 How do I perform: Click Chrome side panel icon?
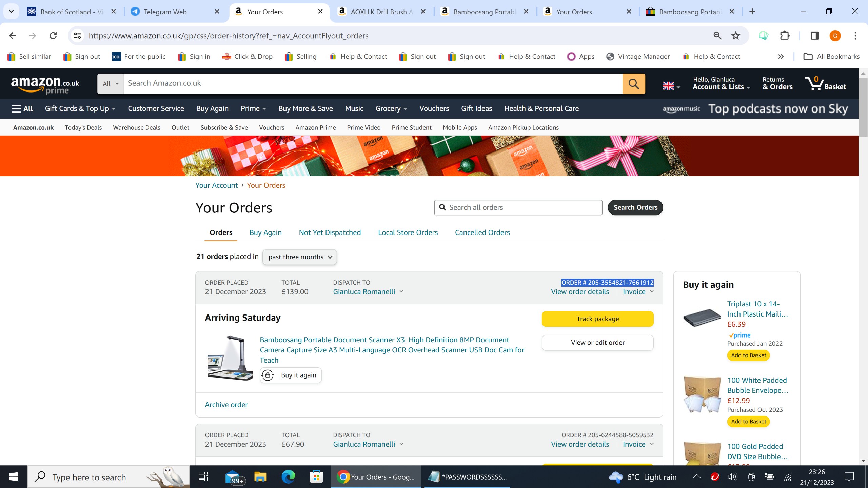[814, 36]
